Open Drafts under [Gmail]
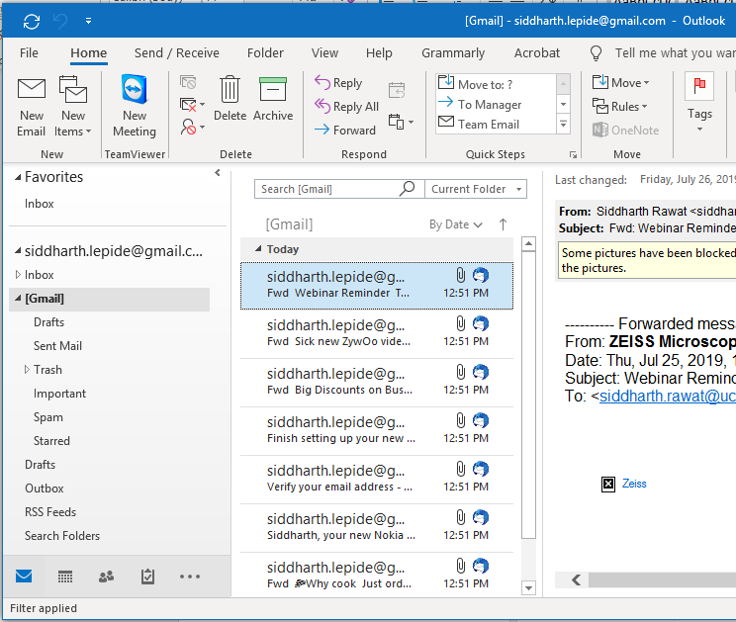This screenshot has width=736, height=622. coord(49,322)
